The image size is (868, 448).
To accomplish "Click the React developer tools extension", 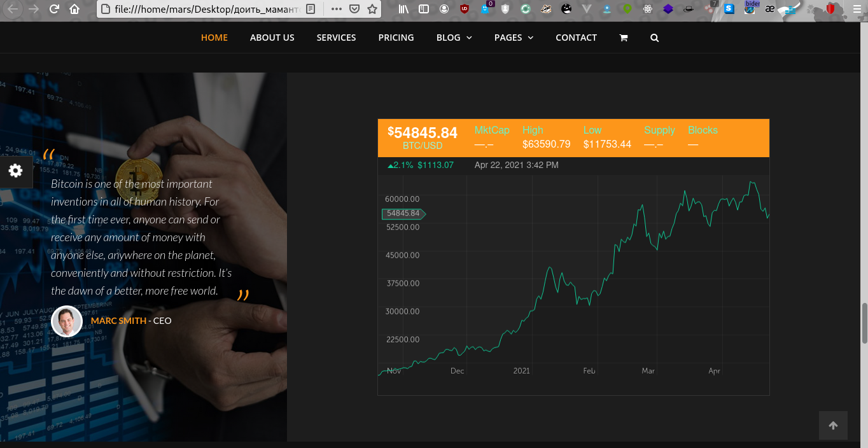I will [x=648, y=9].
